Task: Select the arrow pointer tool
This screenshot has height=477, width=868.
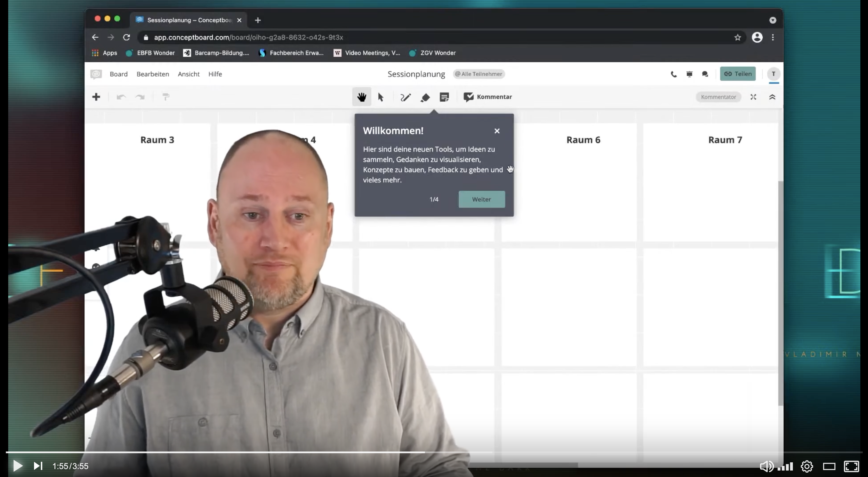Action: coord(381,97)
